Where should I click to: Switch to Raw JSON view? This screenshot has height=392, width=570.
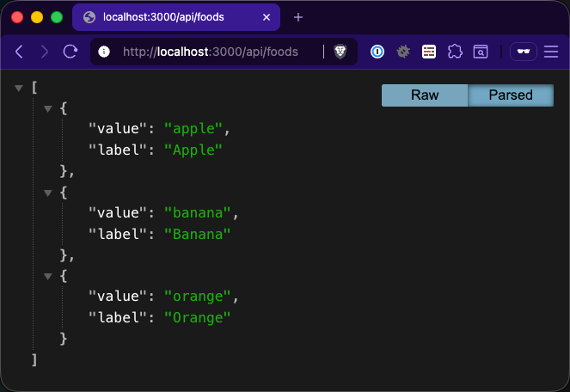425,95
